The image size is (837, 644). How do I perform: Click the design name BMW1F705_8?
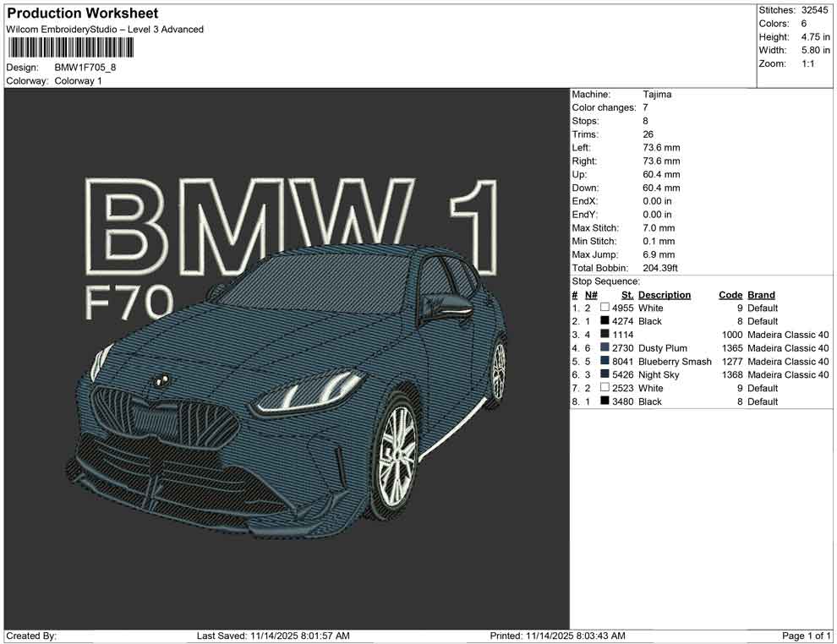coord(83,67)
